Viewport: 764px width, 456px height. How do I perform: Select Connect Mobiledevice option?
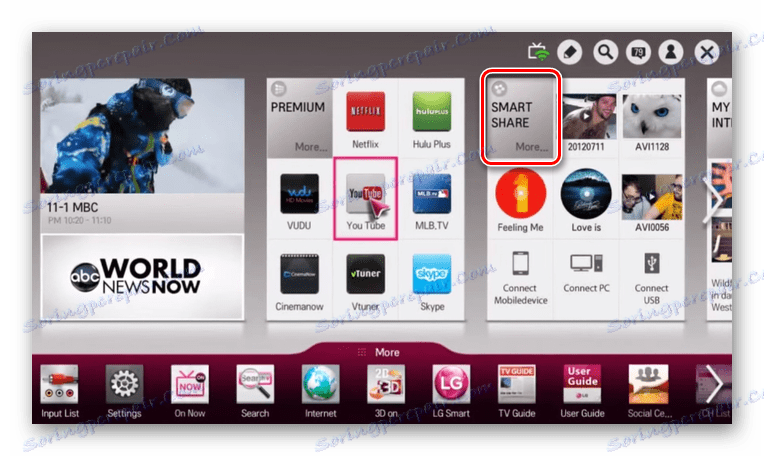point(520,279)
